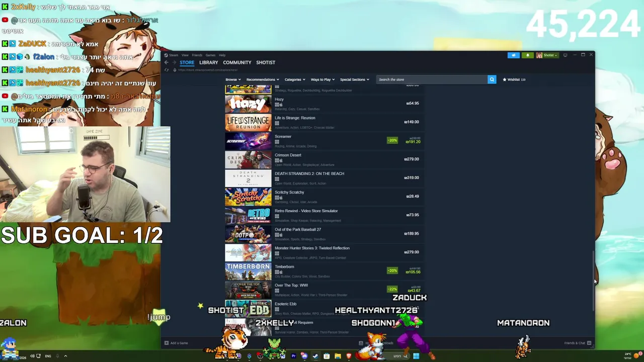Click the Downloads icon in bottom bar
The image size is (644, 362).
(x=361, y=343)
